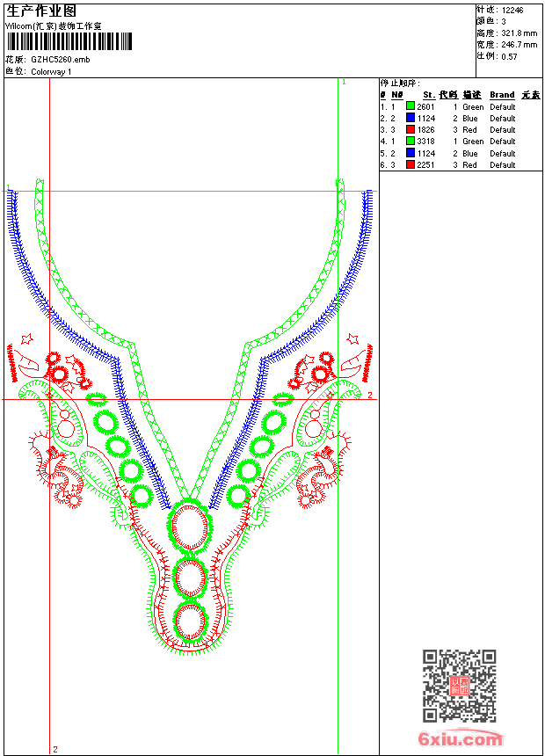Select stitch count 3318 in row 4
Image resolution: width=545 pixels, height=756 pixels.
(x=425, y=142)
